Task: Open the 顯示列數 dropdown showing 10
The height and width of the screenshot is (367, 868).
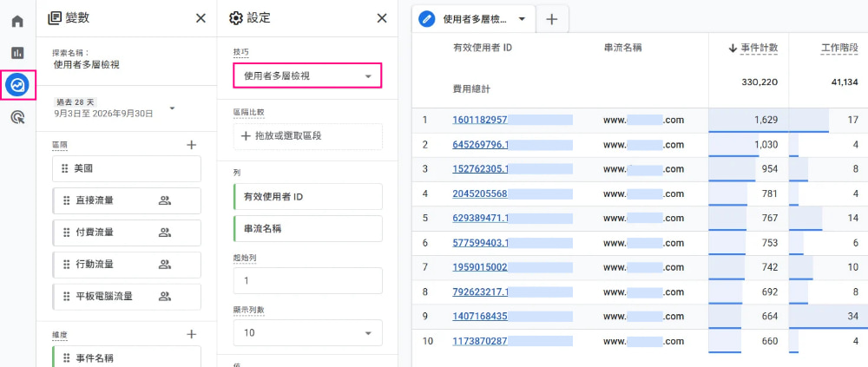Action: [308, 333]
